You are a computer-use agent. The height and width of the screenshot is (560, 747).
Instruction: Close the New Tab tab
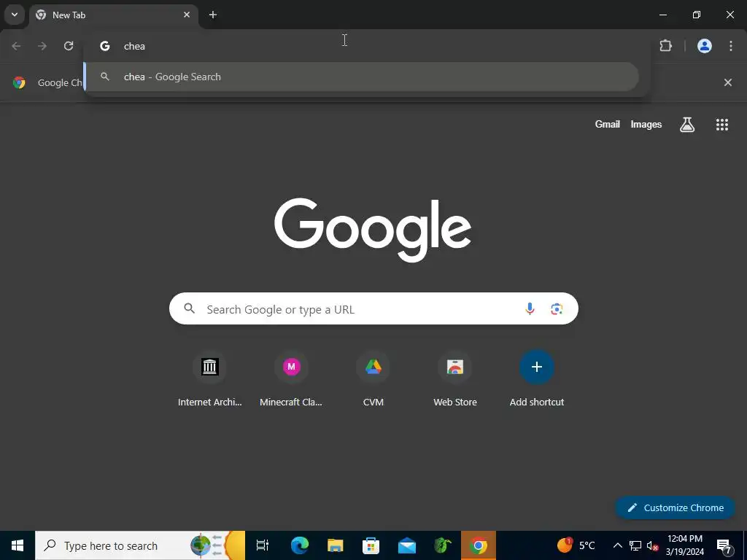click(x=187, y=15)
